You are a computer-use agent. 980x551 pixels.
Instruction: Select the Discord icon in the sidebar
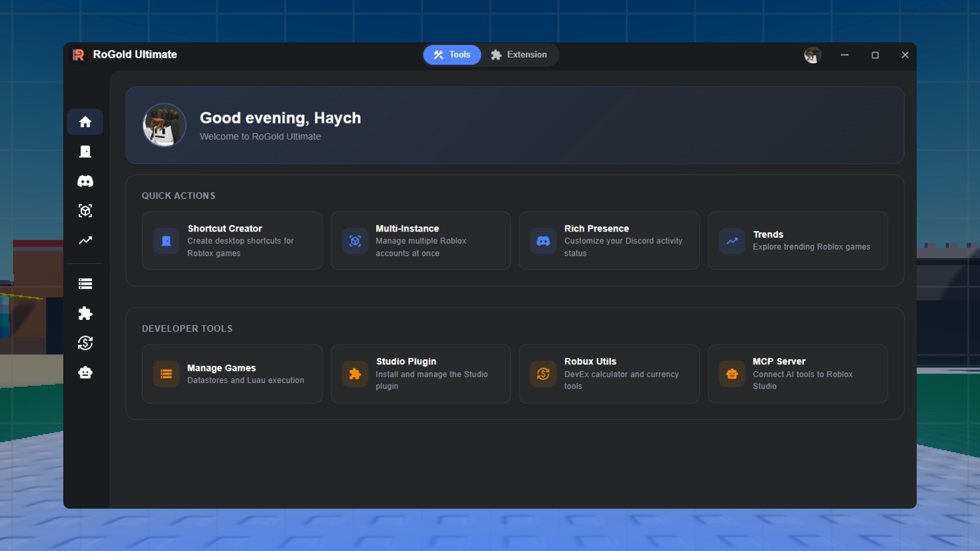[85, 181]
